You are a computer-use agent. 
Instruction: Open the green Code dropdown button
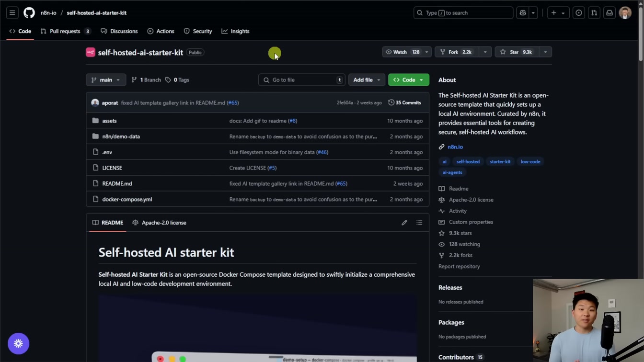tap(409, 80)
